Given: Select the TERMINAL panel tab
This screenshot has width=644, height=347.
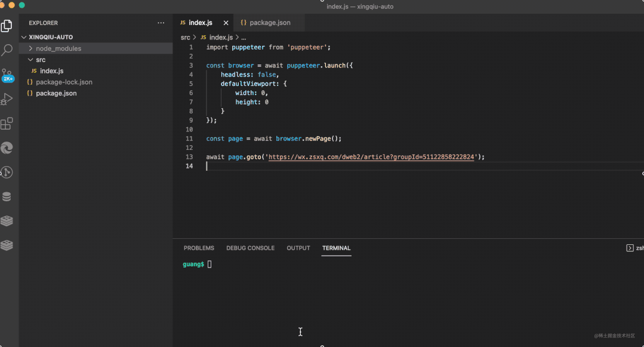Looking at the screenshot, I should [x=336, y=248].
